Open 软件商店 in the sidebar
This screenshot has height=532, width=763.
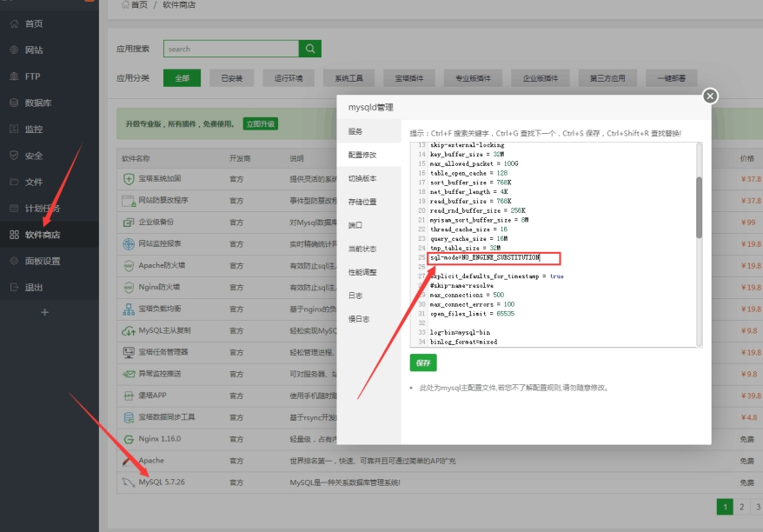coord(42,235)
